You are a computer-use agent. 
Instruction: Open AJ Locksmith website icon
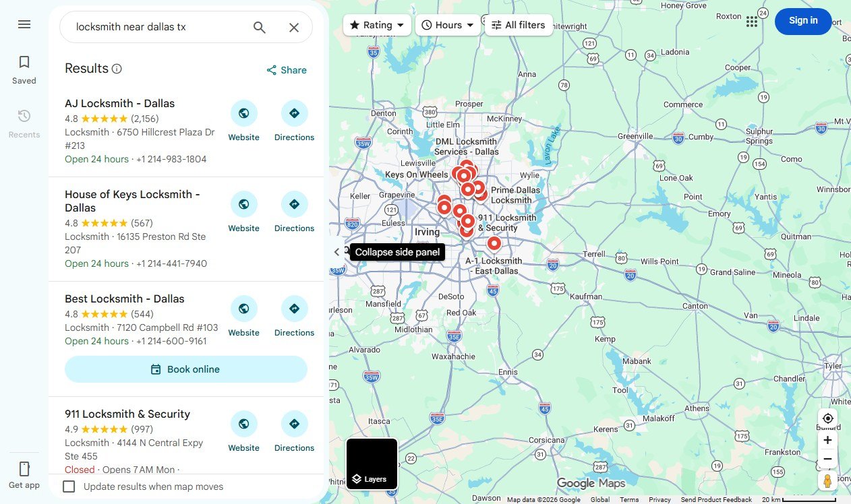(x=243, y=113)
